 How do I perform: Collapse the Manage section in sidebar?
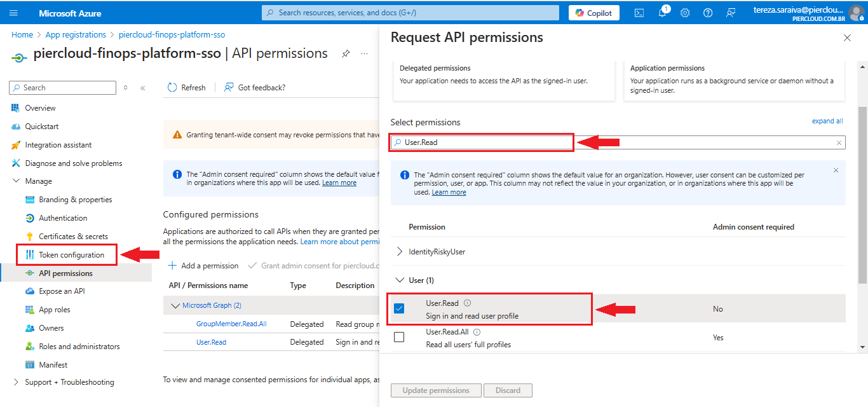17,181
